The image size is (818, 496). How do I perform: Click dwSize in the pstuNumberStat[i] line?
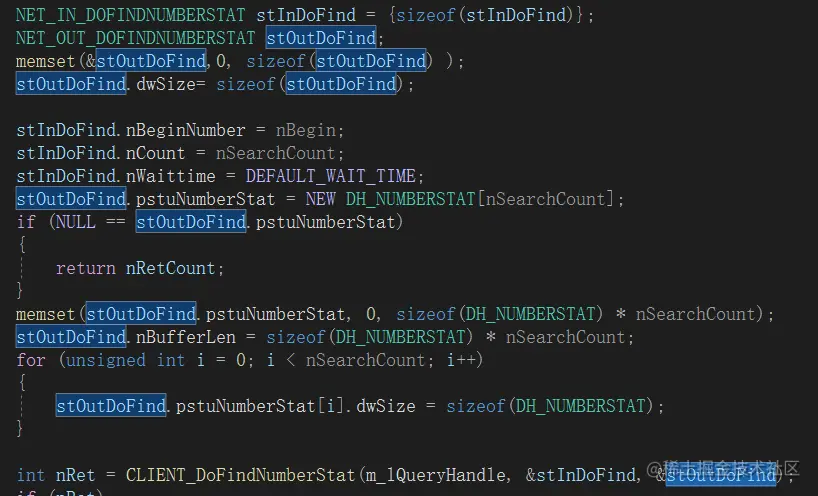coord(386,406)
